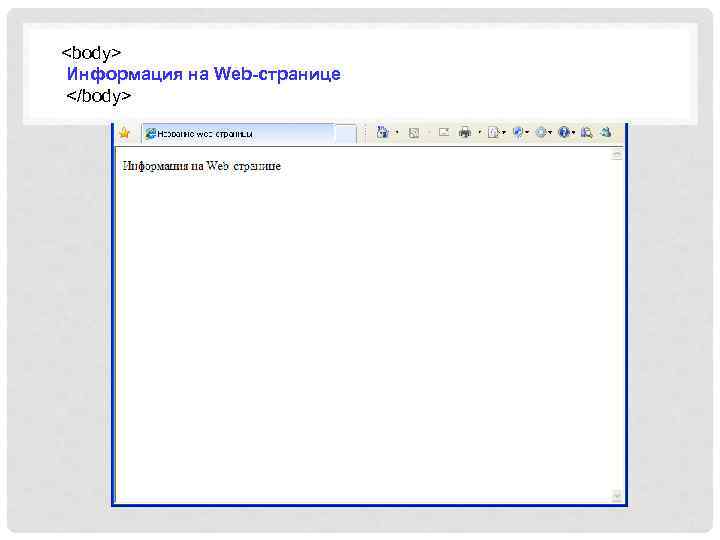Image resolution: width=720 pixels, height=540 pixels.
Task: Click the Read Mail envelope icon
Action: click(x=444, y=132)
